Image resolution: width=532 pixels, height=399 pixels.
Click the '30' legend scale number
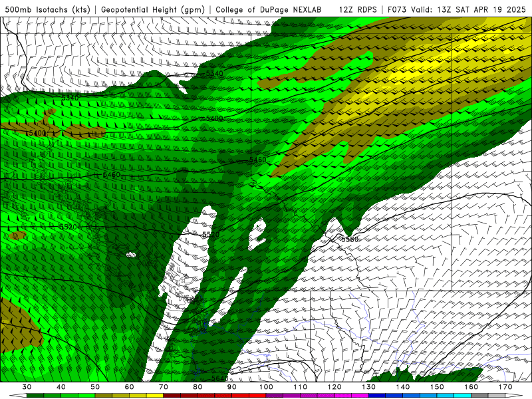click(x=27, y=387)
